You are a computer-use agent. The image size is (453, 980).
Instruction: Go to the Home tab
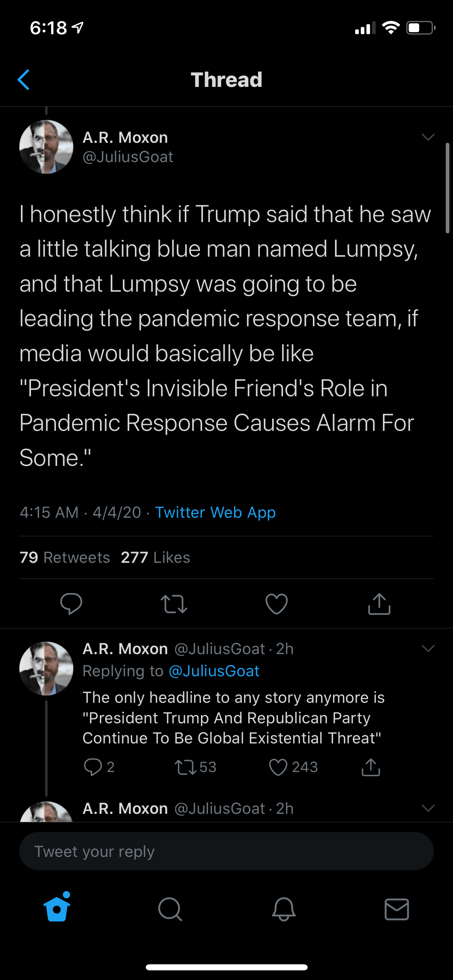[x=57, y=909]
